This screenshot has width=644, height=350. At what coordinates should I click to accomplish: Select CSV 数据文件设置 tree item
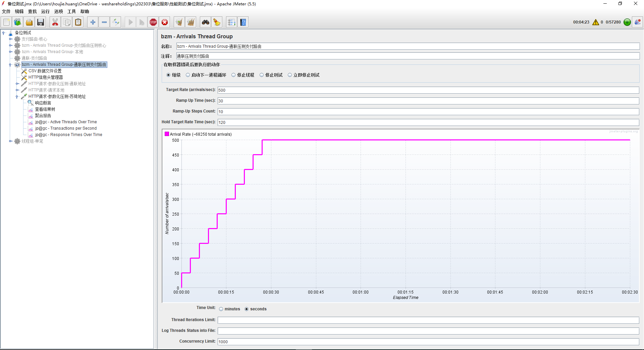[x=45, y=71]
